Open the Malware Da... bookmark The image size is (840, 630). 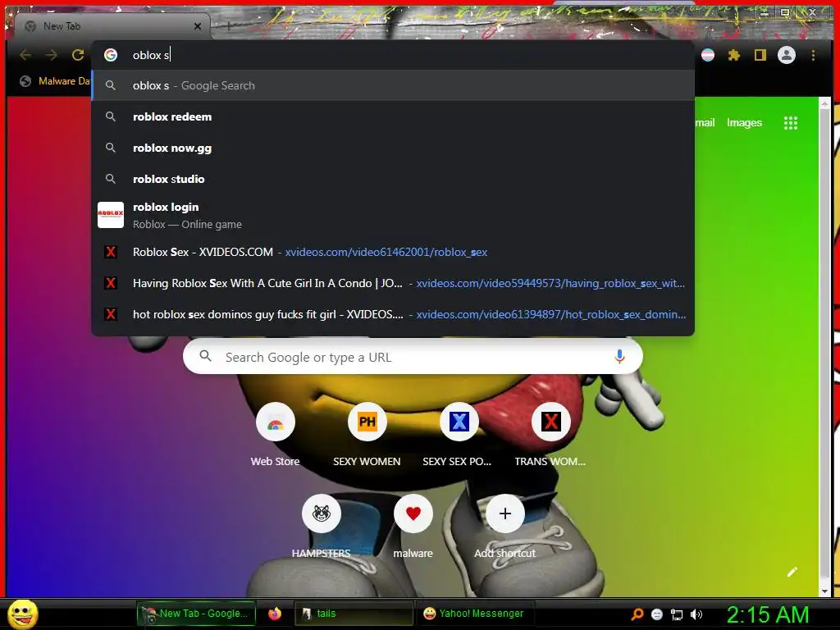point(55,81)
